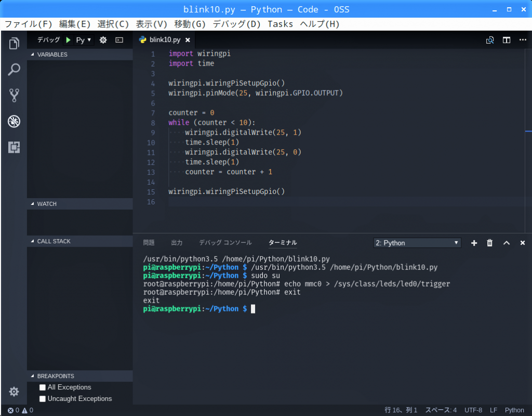Image resolution: width=532 pixels, height=416 pixels.
Task: Click the open preview/search icon in editor title
Action: 489,40
